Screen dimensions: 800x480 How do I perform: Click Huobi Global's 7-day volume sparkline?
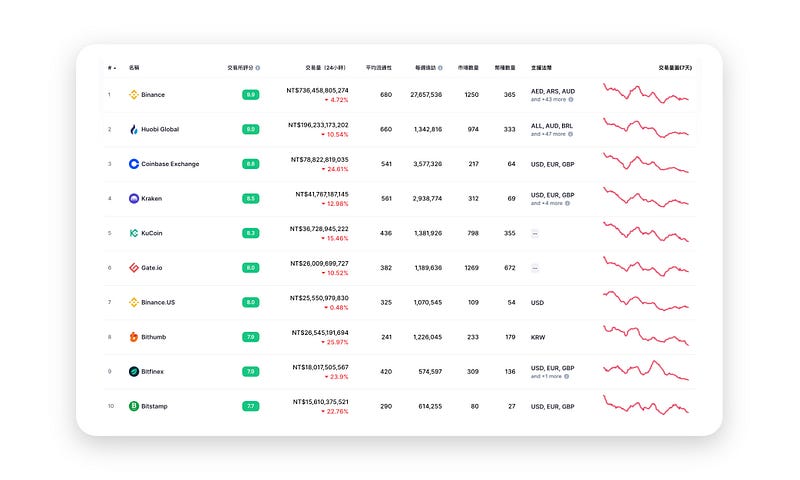pos(646,128)
